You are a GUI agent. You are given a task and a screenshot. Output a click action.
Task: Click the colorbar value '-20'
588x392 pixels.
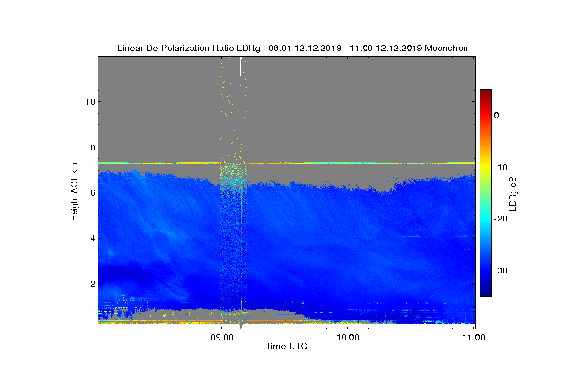pyautogui.click(x=500, y=219)
